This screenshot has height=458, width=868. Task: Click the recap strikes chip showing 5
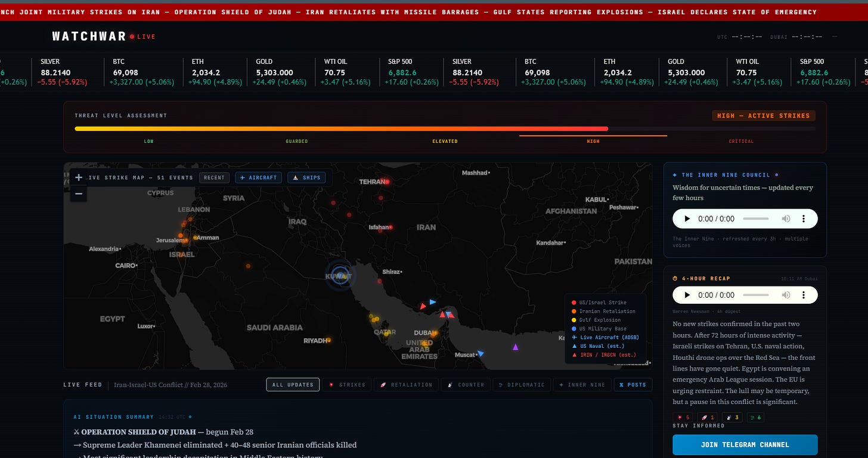click(x=683, y=418)
